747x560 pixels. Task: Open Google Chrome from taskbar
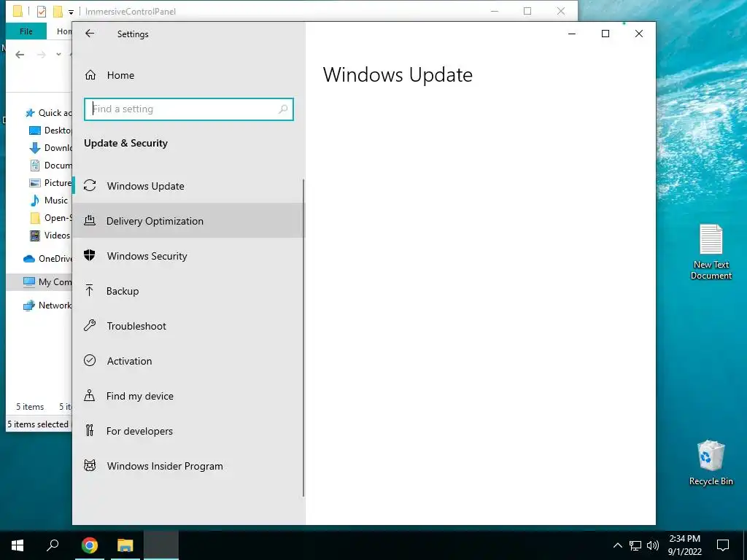[89, 545]
